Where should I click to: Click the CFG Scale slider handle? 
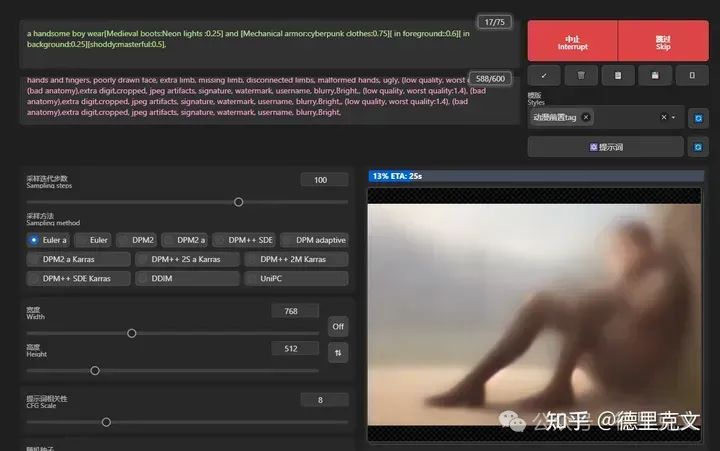coord(106,422)
